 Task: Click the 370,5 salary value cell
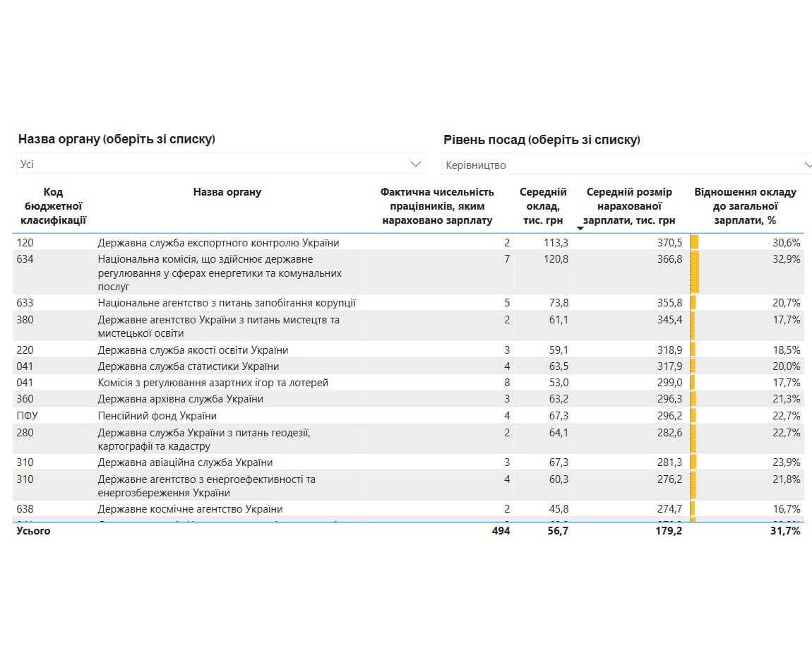point(669,243)
